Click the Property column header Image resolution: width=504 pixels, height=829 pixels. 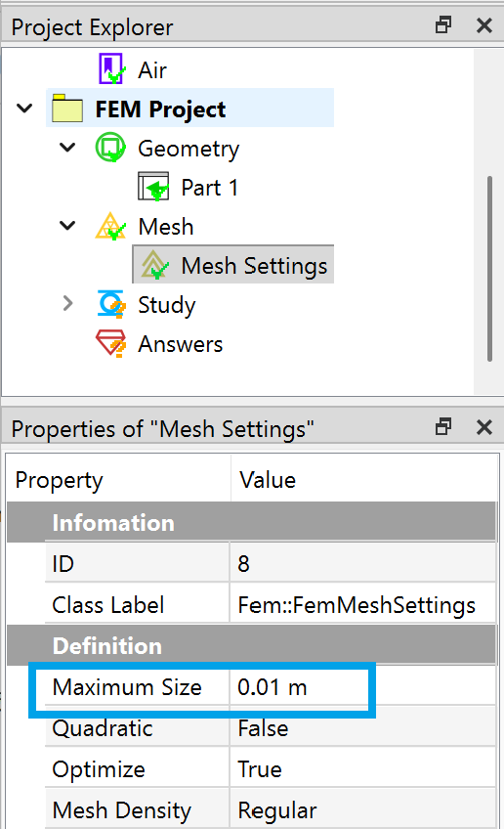click(118, 480)
